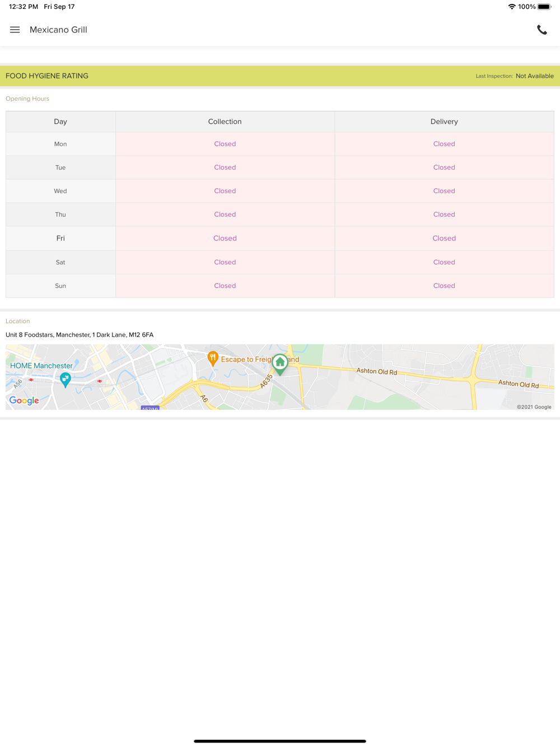Viewport: 560px width, 747px height.
Task: Tap Monday's Collection Closed cell
Action: 225,144
